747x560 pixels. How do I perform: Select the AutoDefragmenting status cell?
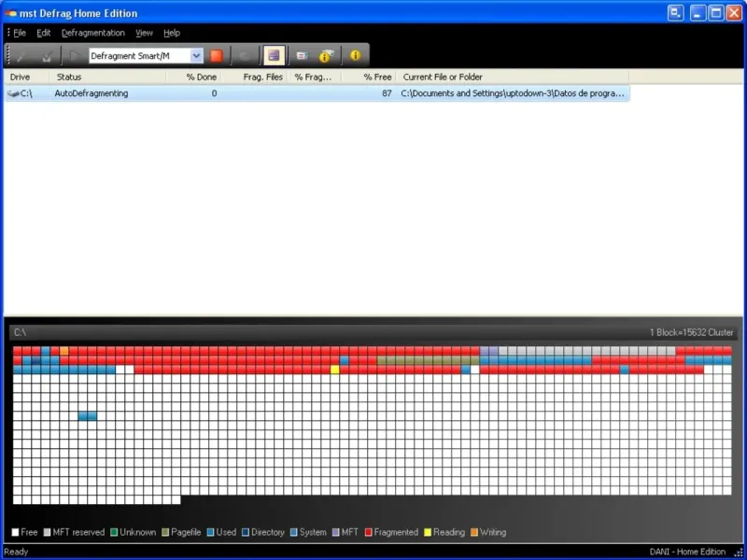click(x=92, y=93)
